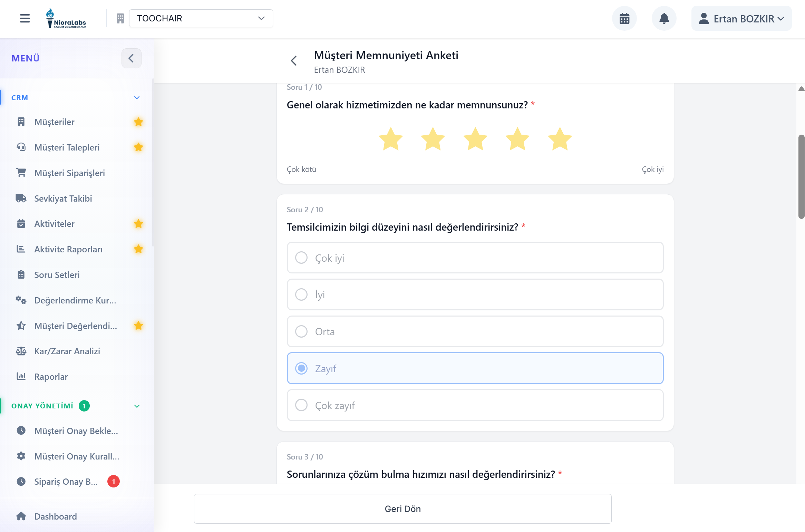The width and height of the screenshot is (805, 532).
Task: Choose the 'Çok zayıf' radio option
Action: pyautogui.click(x=301, y=405)
